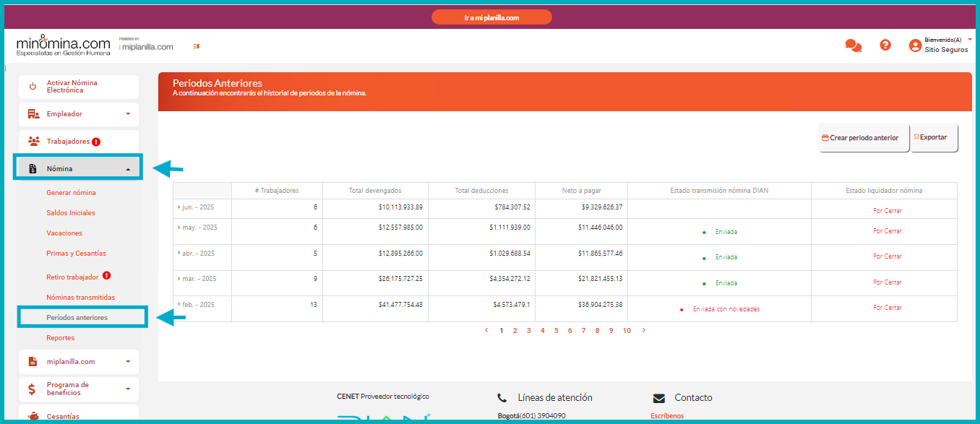
Task: Expand the feb. - 2025 period row
Action: point(179,305)
